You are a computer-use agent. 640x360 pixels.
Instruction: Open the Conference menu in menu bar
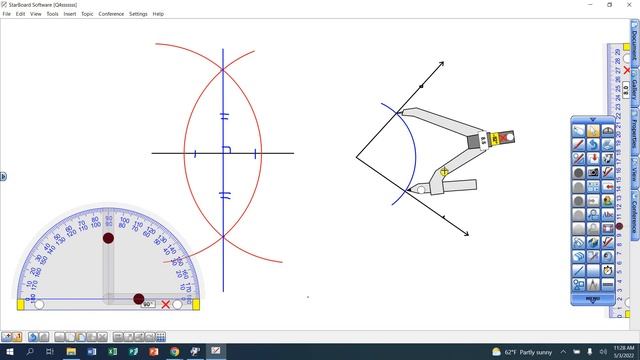coord(111,14)
